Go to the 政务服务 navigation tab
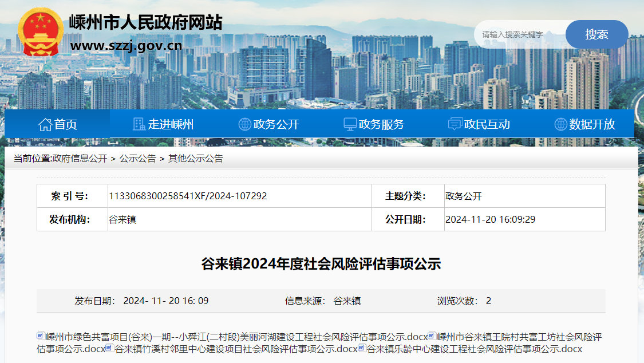644x363 pixels. click(x=381, y=124)
